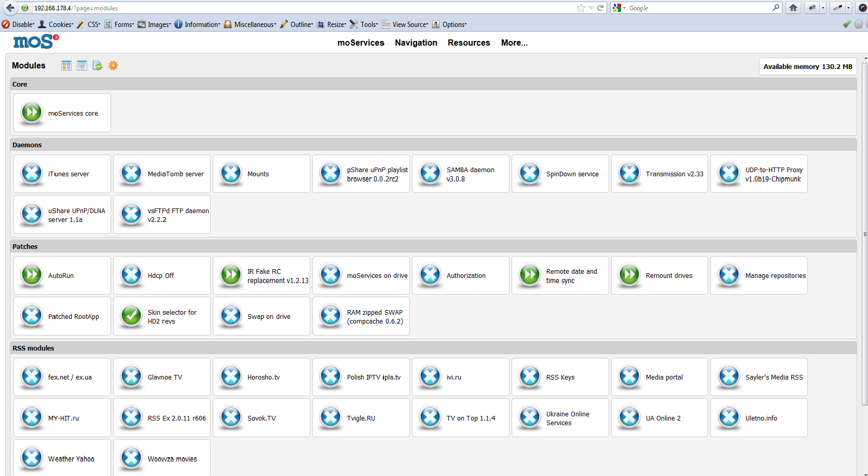Click the moS logo
The image size is (868, 476).
36,41
